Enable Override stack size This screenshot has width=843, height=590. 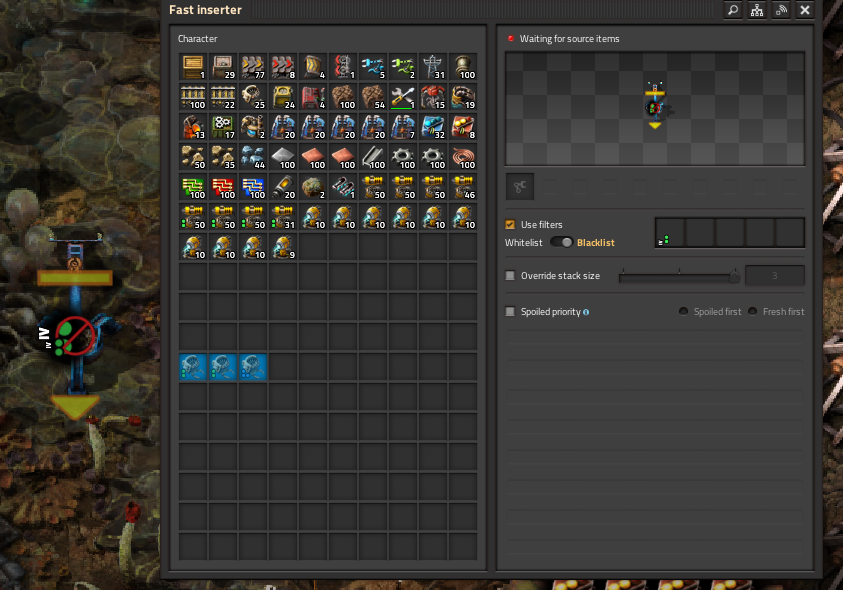pyautogui.click(x=510, y=276)
